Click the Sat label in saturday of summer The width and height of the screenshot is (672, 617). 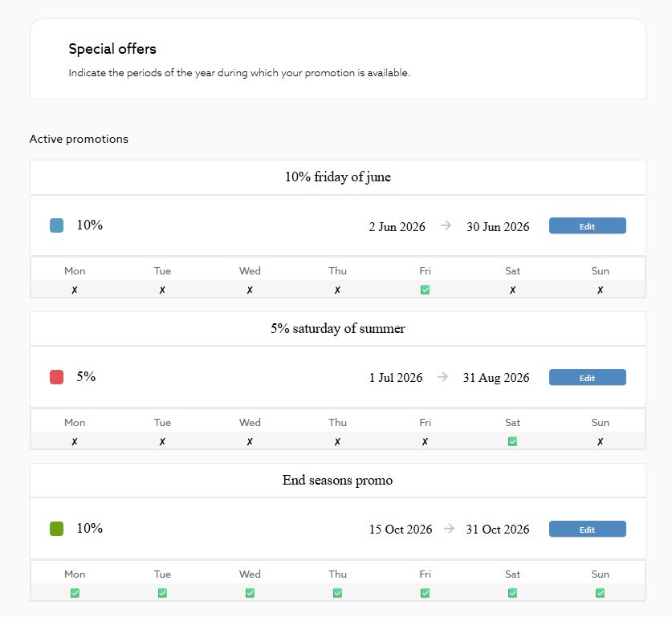(x=512, y=423)
